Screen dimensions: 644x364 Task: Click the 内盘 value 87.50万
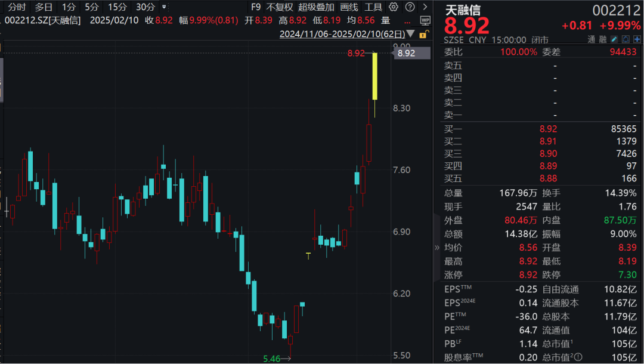(620, 220)
